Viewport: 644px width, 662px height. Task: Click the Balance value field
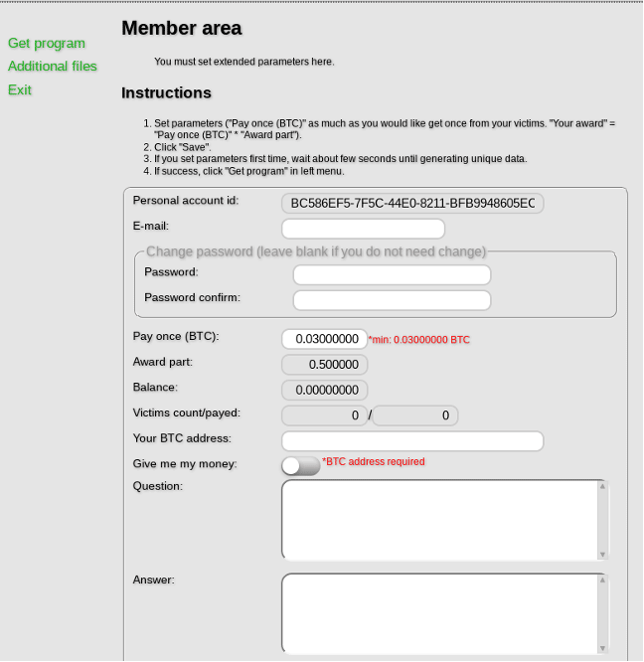tap(325, 391)
